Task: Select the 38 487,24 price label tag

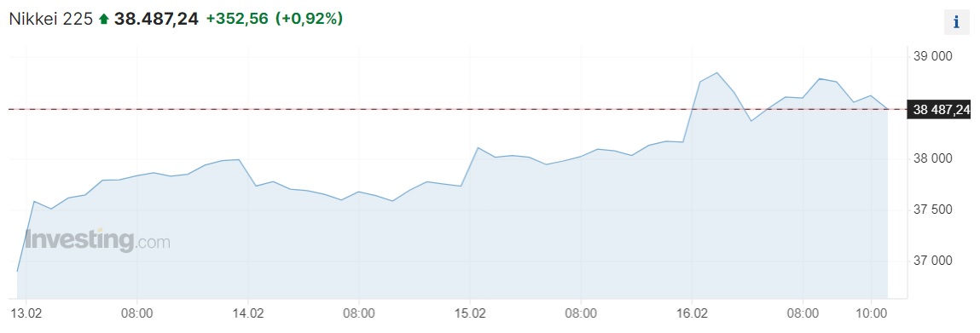Action: tap(941, 111)
